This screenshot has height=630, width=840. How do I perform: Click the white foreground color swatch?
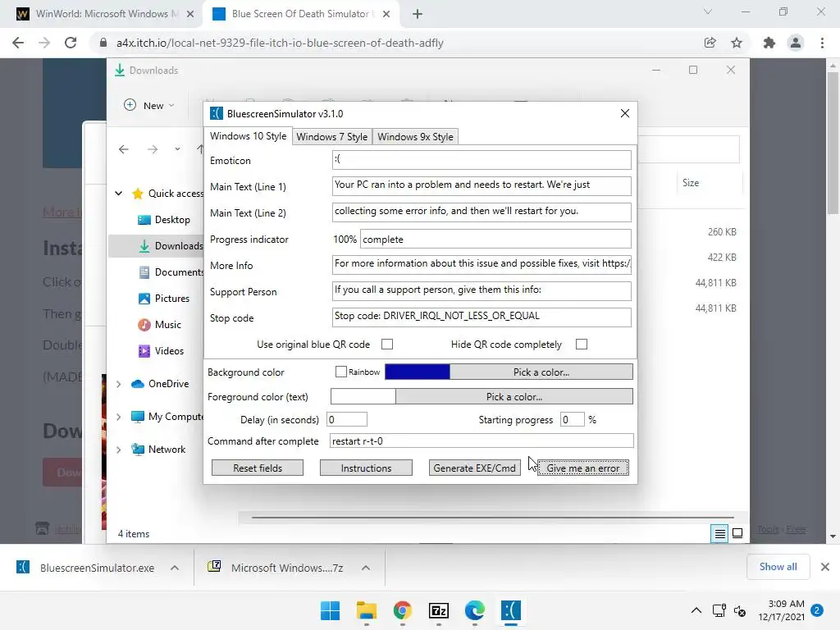363,396
